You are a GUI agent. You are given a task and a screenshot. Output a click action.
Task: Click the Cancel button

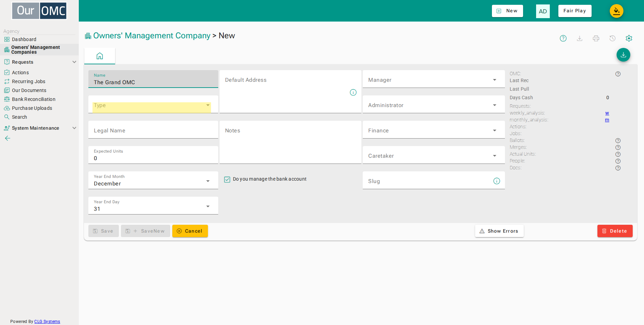[x=190, y=231]
